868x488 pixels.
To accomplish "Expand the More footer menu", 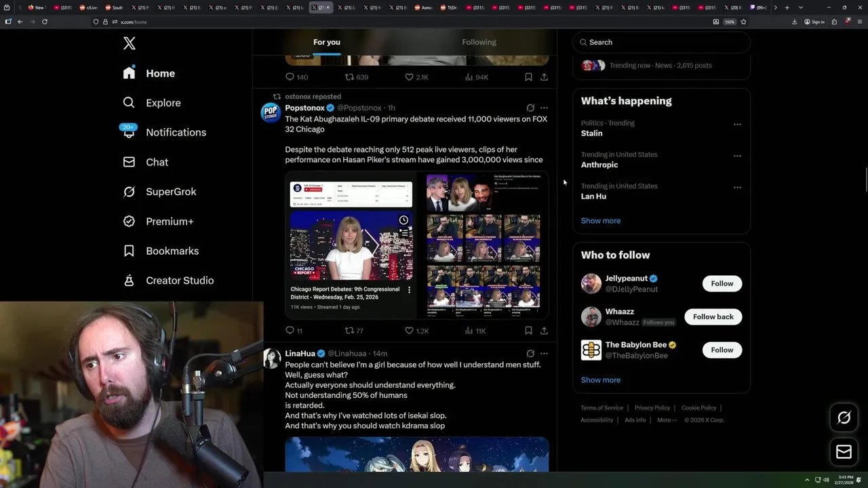I will pos(666,420).
